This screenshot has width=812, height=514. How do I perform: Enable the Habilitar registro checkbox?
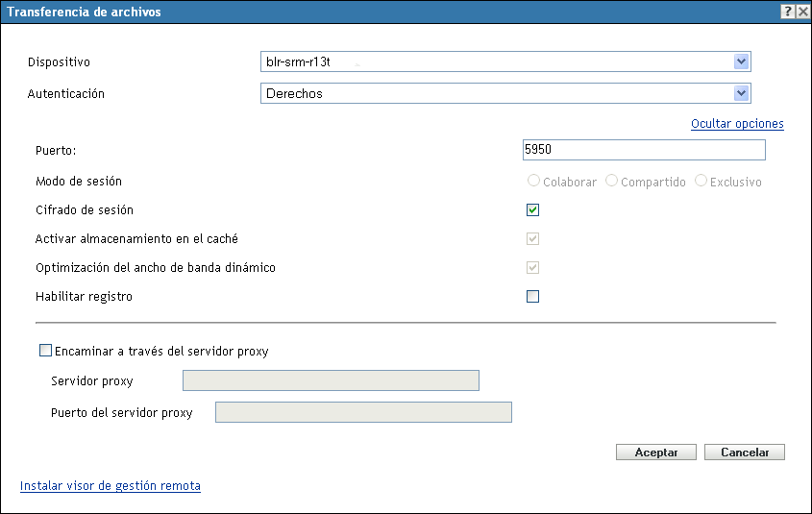click(532, 297)
